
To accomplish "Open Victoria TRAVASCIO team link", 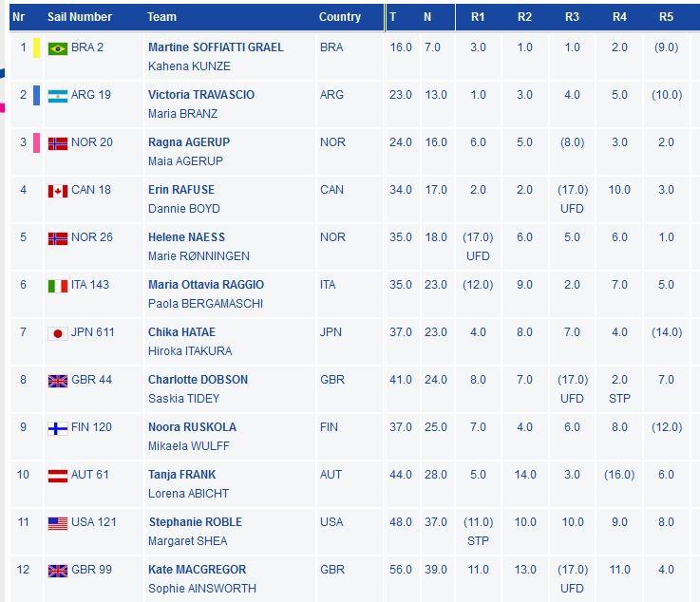I will click(201, 95).
